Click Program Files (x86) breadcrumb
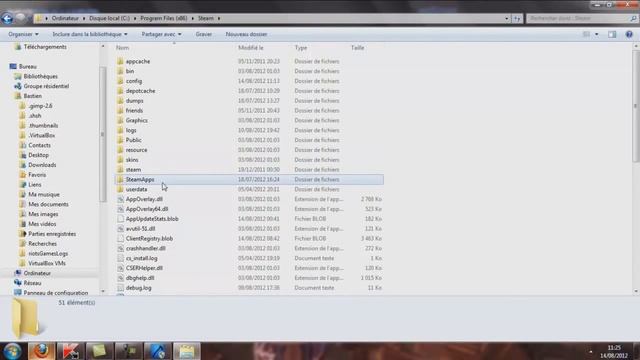Screen dimensions: 640x360 164,18
